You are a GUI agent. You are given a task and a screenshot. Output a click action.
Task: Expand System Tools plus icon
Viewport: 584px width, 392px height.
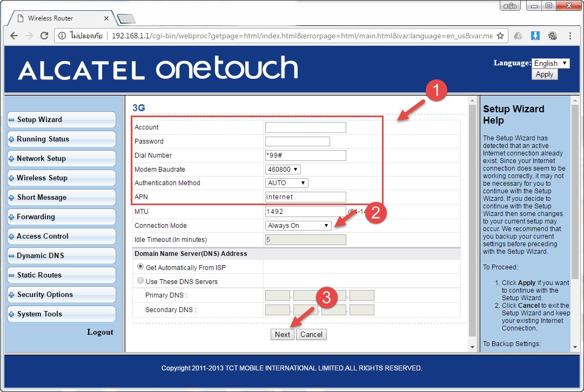[x=11, y=314]
